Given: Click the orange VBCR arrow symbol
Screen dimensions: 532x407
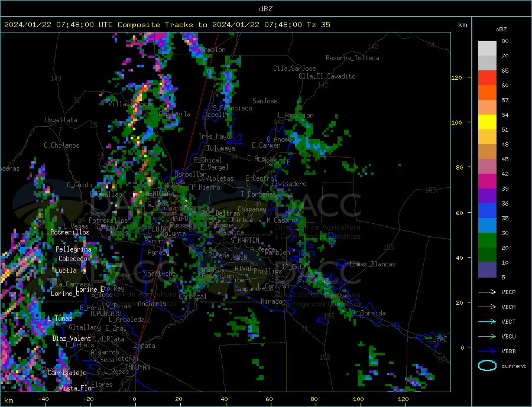Looking at the screenshot, I should [487, 307].
